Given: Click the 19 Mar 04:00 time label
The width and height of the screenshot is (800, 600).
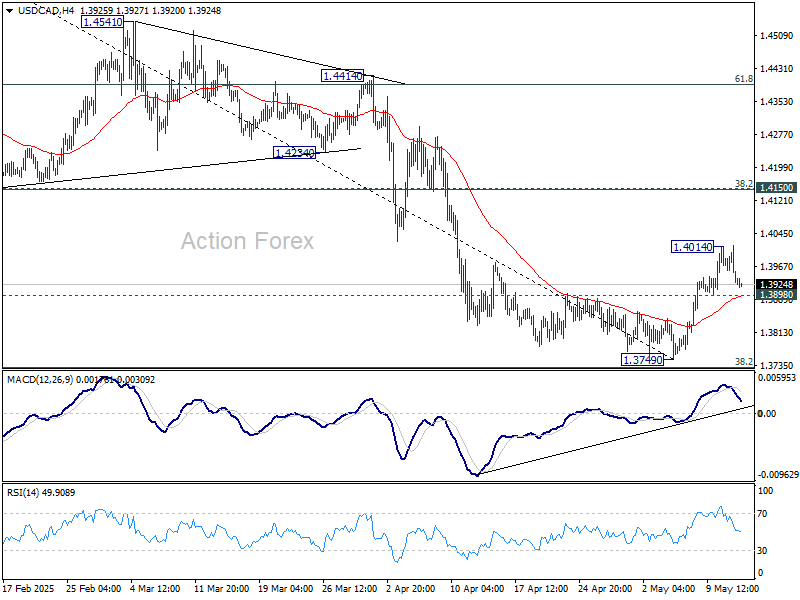Looking at the screenshot, I should tap(286, 589).
